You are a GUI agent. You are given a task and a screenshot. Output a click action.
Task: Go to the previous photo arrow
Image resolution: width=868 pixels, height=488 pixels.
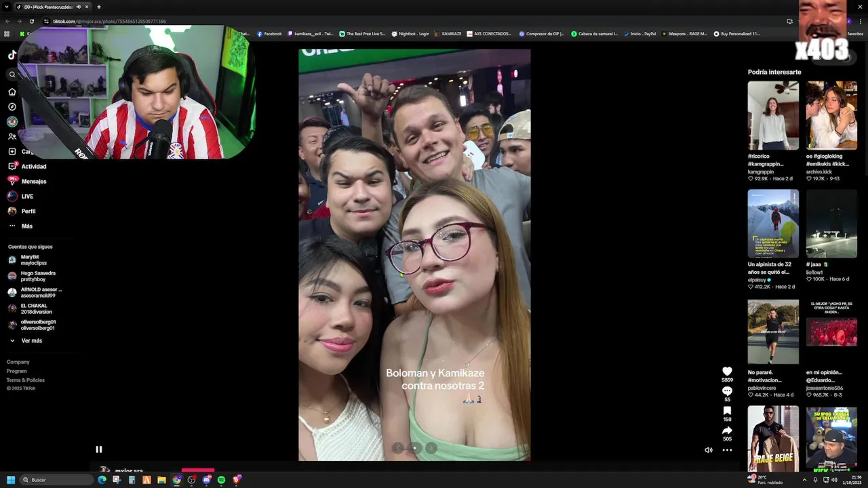(398, 447)
